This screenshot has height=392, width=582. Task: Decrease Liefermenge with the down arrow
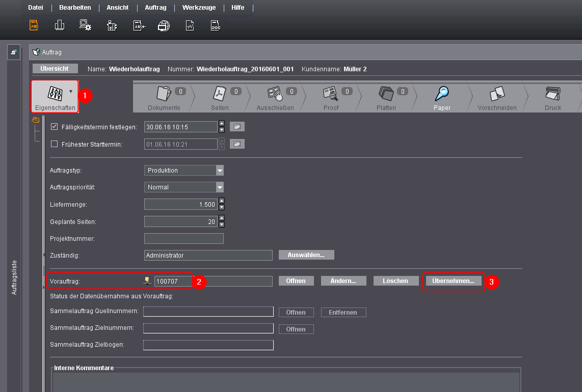coord(222,207)
